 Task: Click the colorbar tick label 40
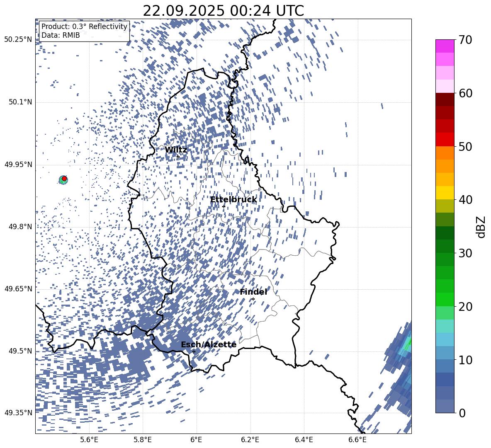click(x=465, y=200)
